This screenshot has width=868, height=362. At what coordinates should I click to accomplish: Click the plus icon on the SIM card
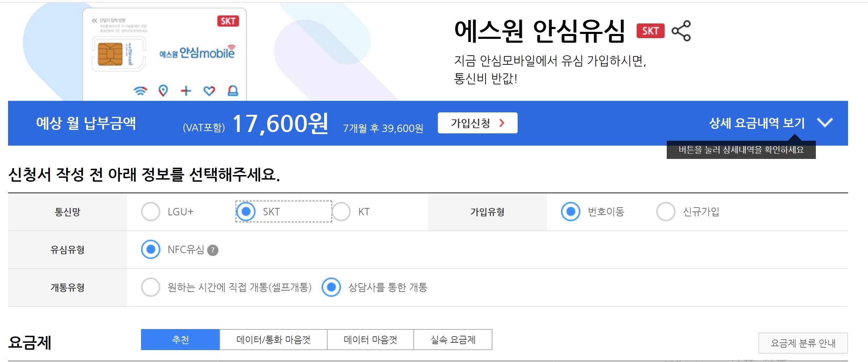tap(186, 91)
